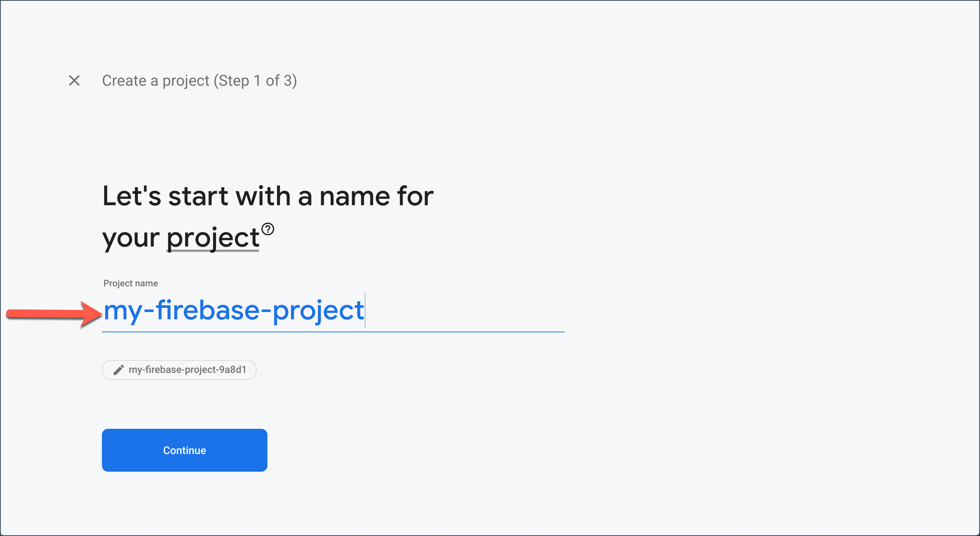Viewport: 980px width, 536px height.
Task: Click the X to cancel project creation
Action: coord(74,80)
